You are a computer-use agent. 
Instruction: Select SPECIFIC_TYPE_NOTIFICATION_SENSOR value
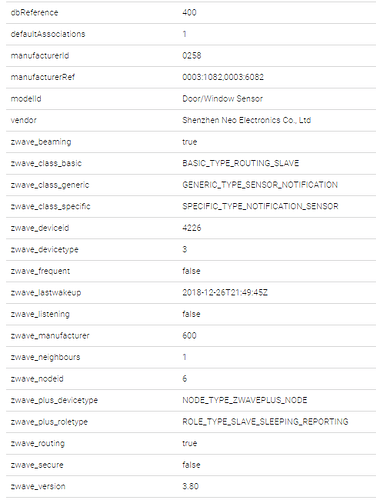(260, 206)
